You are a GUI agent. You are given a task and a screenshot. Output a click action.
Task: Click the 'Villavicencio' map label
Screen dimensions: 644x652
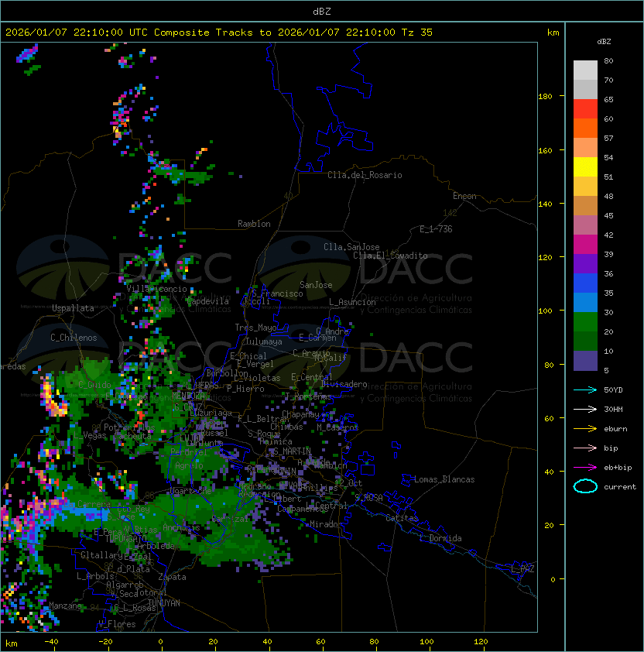click(156, 289)
